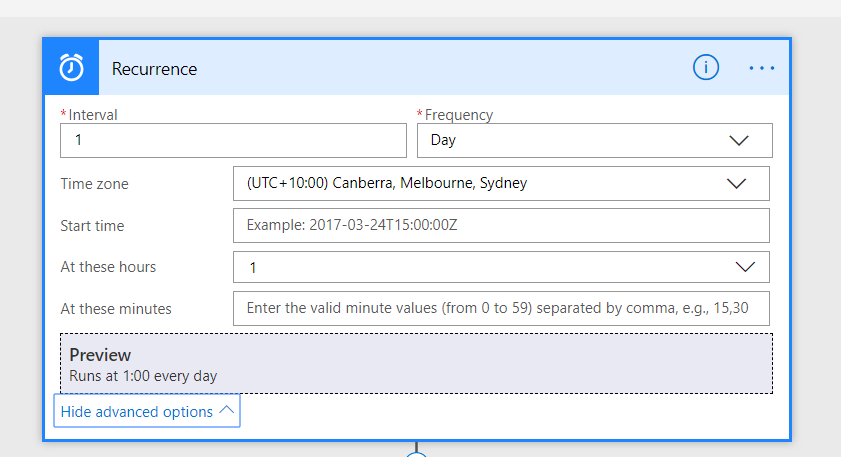Focus the Start time input field
Image resolution: width=841 pixels, height=457 pixels.
pos(501,226)
